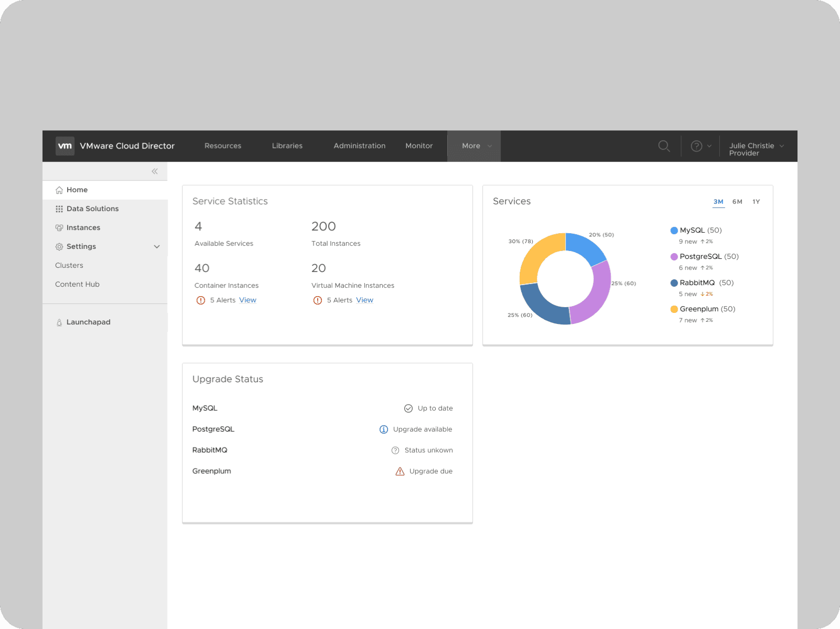This screenshot has width=840, height=629.
Task: Click the Data Solutions grid icon
Action: pos(59,209)
